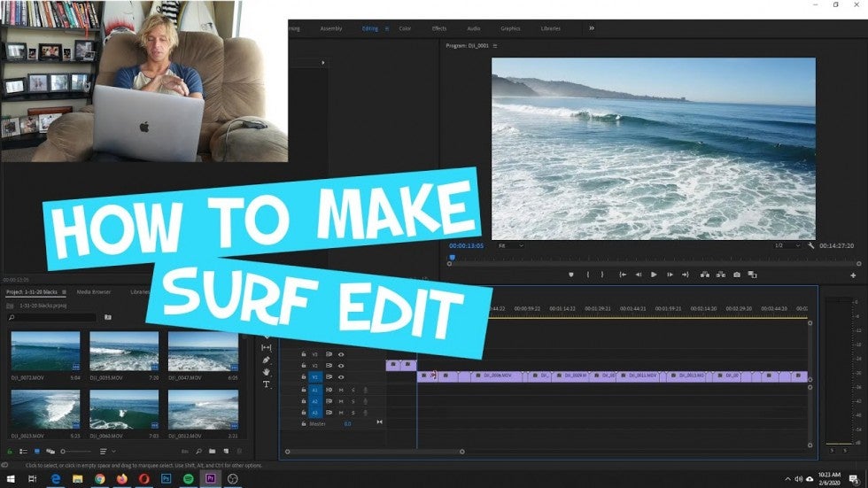868x488 pixels.
Task: Export a frame with the camera icon
Action: click(737, 275)
